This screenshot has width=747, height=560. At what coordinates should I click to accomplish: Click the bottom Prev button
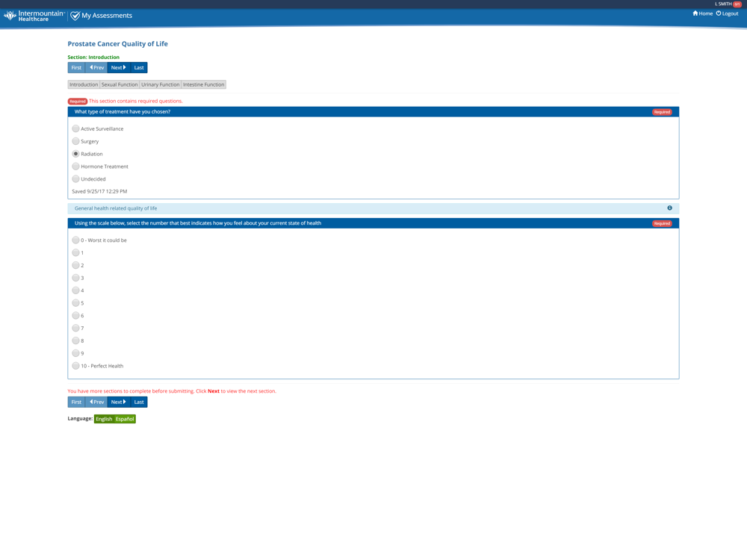click(x=96, y=402)
